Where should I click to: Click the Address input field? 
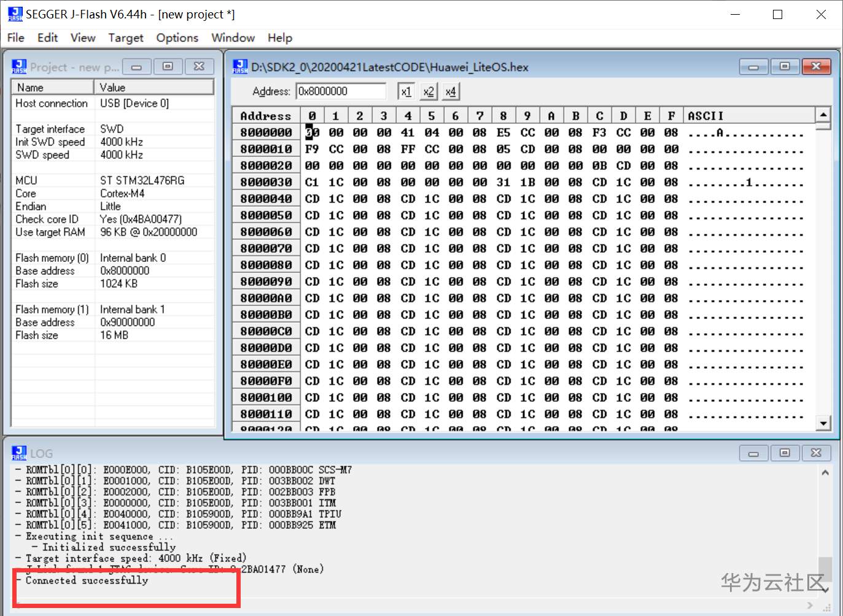pos(341,91)
